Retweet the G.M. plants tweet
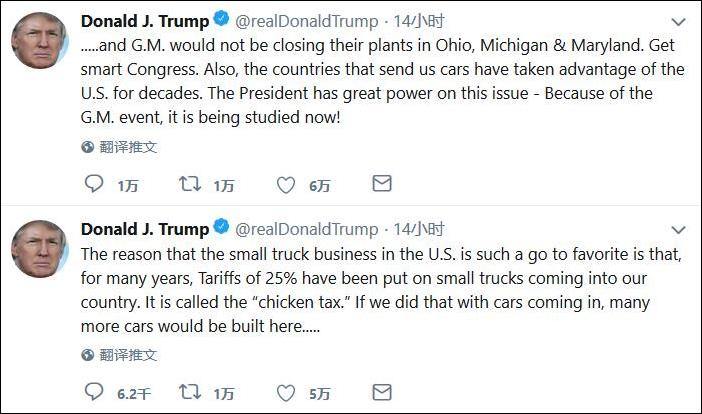 coord(188,184)
